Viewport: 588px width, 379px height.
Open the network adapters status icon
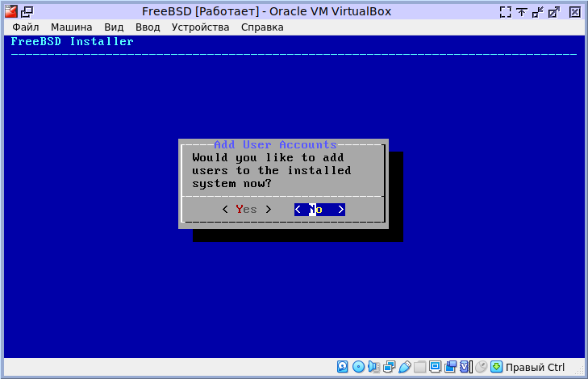(390, 367)
